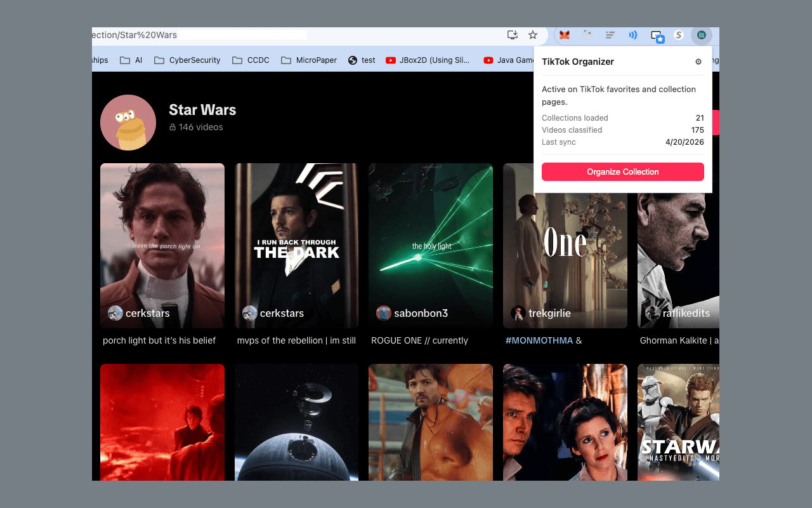This screenshot has width=812, height=508.
Task: Open the AI bookmarks folder
Action: (131, 60)
